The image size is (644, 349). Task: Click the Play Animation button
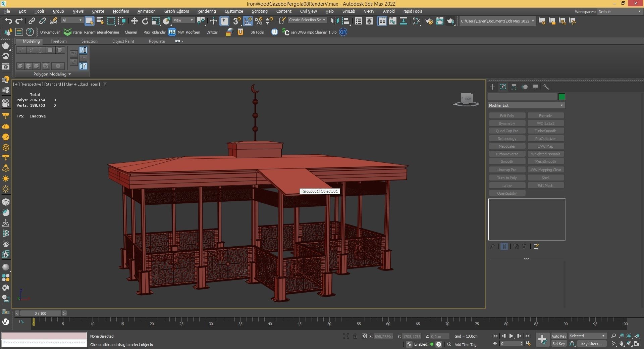511,336
